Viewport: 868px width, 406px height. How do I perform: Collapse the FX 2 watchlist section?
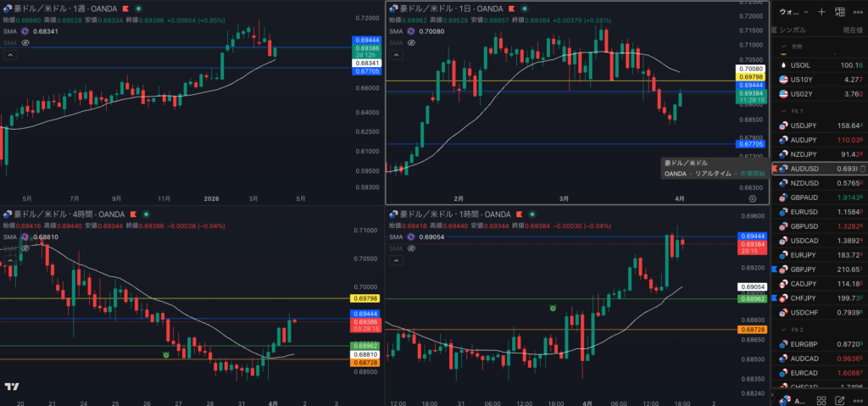(x=783, y=330)
